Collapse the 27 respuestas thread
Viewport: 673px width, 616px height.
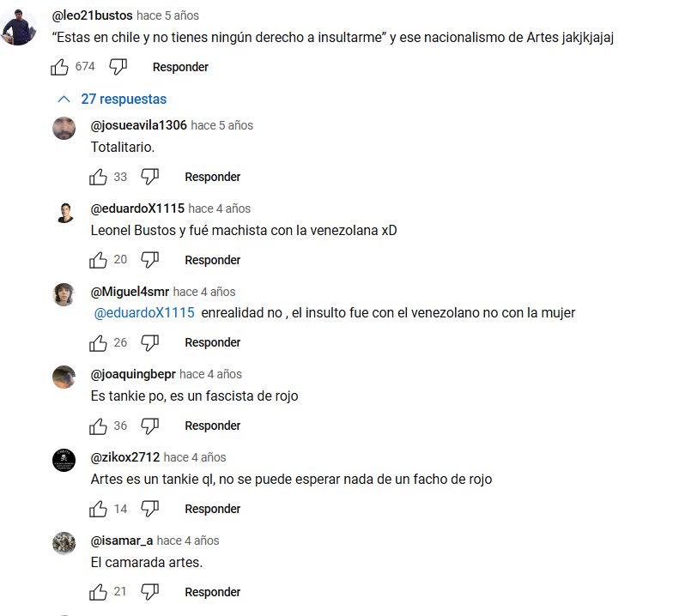[x=112, y=100]
